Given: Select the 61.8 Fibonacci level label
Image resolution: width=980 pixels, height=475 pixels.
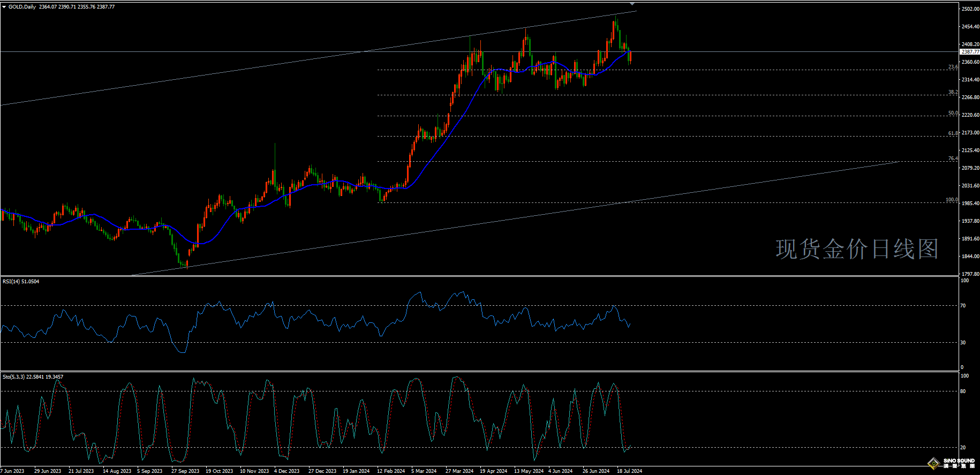Looking at the screenshot, I should [x=953, y=133].
